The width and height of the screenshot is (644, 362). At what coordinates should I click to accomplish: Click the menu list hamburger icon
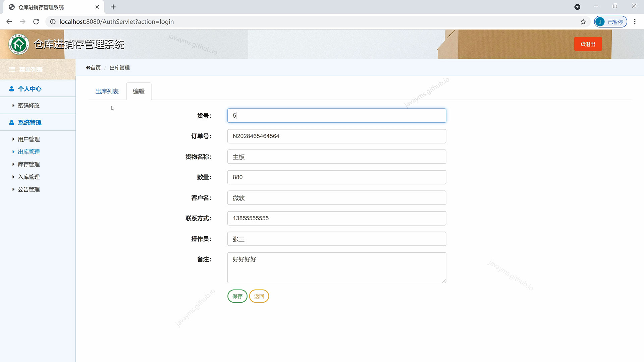point(12,70)
